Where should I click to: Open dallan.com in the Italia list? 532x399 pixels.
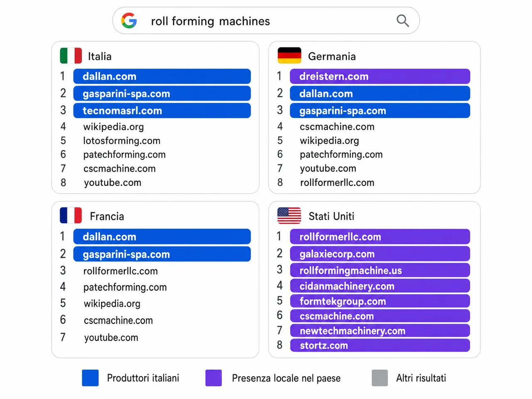[x=162, y=76]
